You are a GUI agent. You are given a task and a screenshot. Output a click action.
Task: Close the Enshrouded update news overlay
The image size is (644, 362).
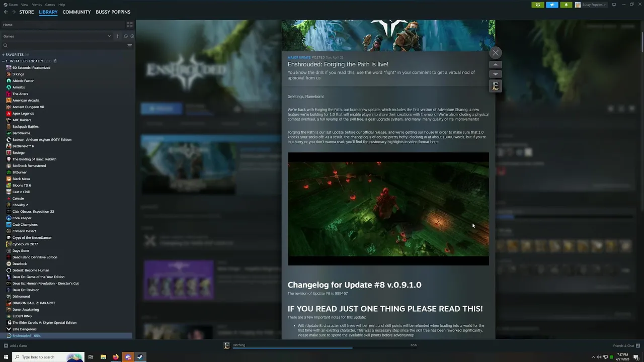pos(496,53)
